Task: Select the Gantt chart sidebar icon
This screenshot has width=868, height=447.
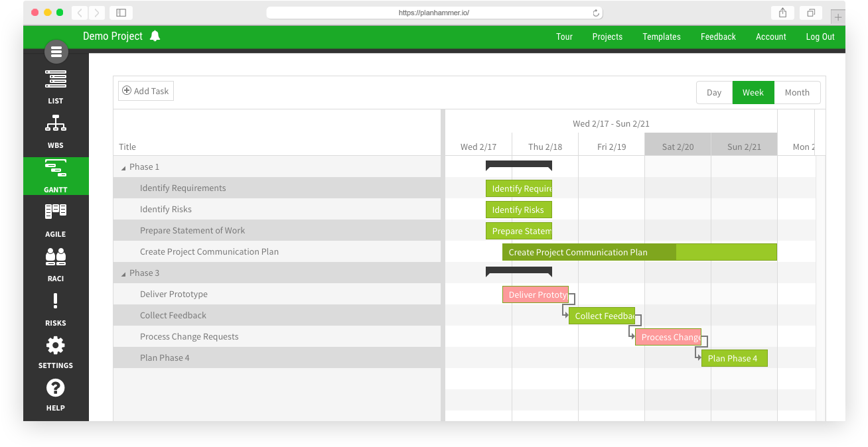Action: click(56, 168)
